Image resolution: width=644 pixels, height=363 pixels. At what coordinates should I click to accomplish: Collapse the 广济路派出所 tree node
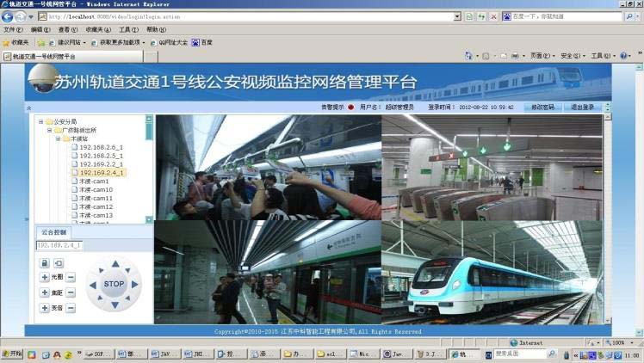coord(49,130)
